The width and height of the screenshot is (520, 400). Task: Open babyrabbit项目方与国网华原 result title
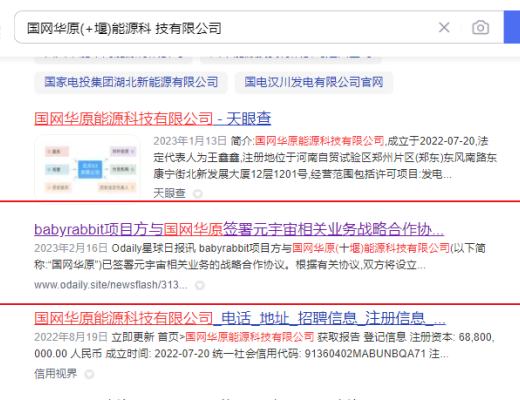point(239,229)
